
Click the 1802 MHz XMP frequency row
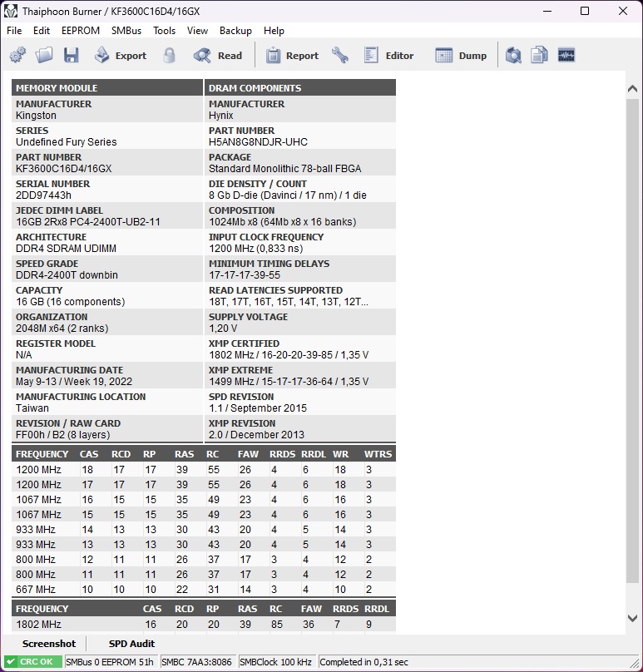click(204, 624)
